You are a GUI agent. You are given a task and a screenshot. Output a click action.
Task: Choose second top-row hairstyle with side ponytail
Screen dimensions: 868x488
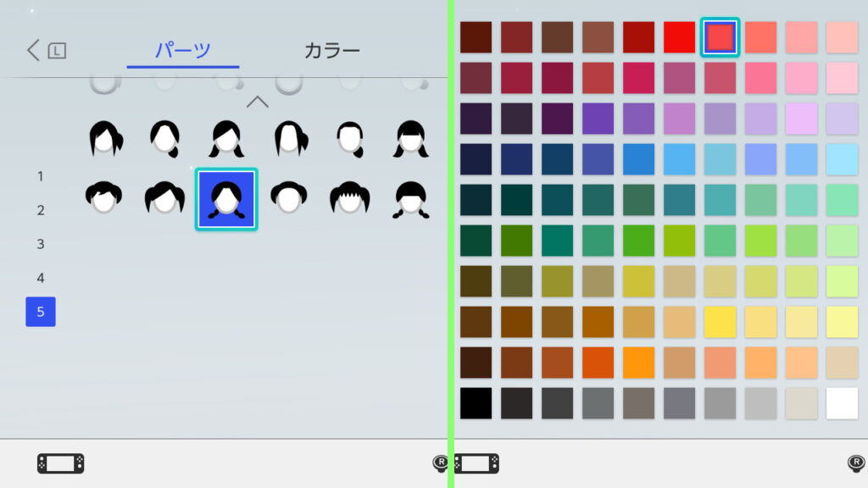[165, 138]
